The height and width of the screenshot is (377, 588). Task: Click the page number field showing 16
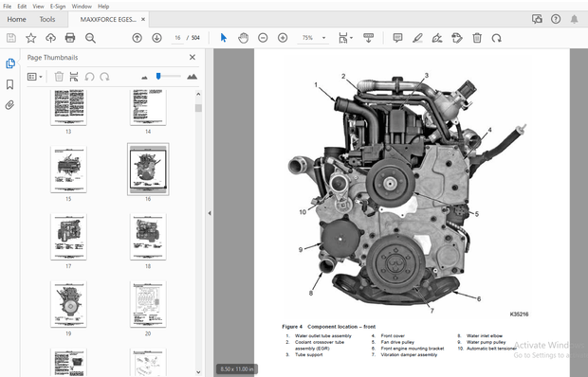(x=177, y=38)
